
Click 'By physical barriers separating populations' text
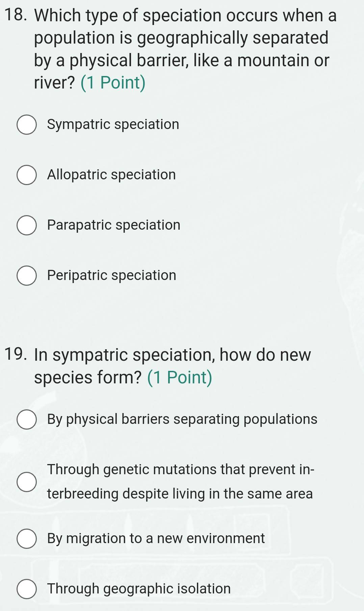182,419
